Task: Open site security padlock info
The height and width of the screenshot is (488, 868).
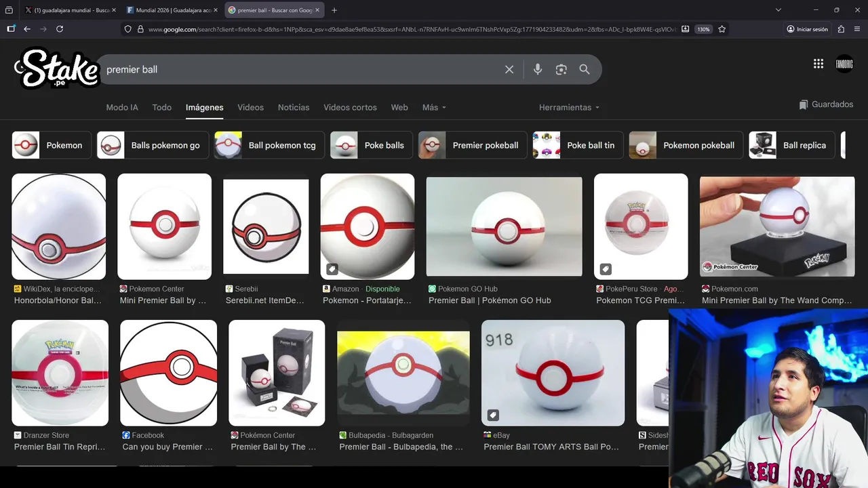Action: (140, 29)
